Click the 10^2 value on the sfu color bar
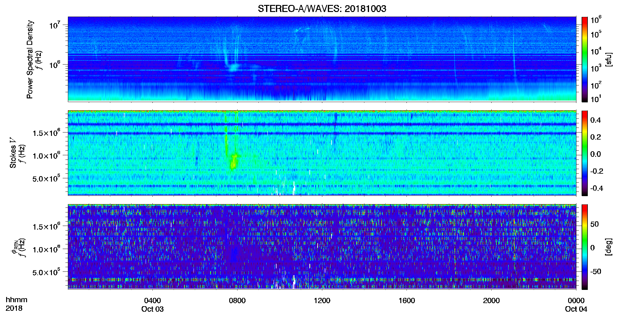 pos(596,85)
